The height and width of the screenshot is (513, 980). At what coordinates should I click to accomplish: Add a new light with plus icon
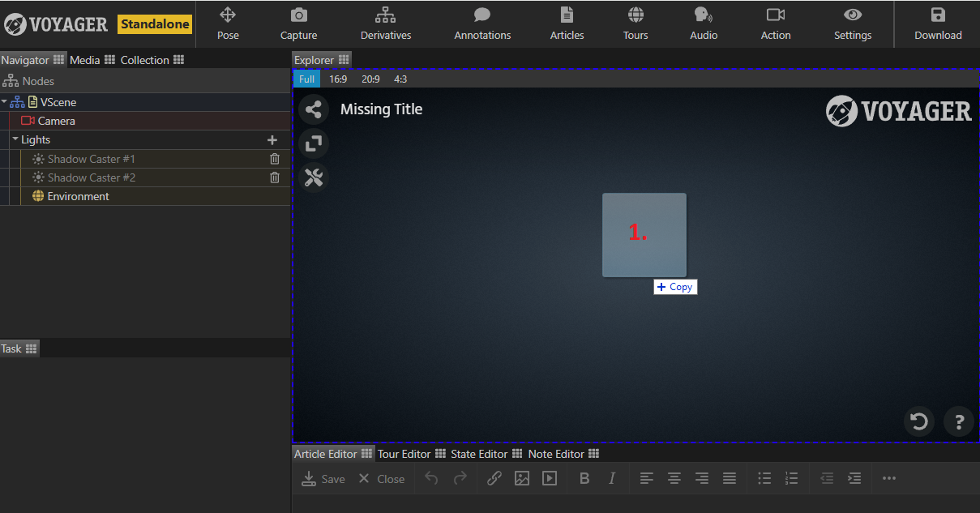pyautogui.click(x=272, y=139)
